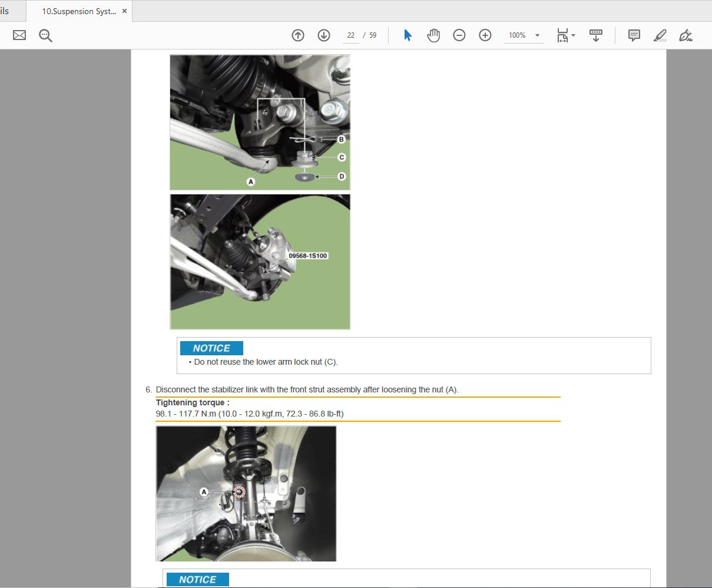The height and width of the screenshot is (588, 712).
Task: Click 'Do not reuse the lower arm lock nut (C)' text
Action: pyautogui.click(x=266, y=362)
